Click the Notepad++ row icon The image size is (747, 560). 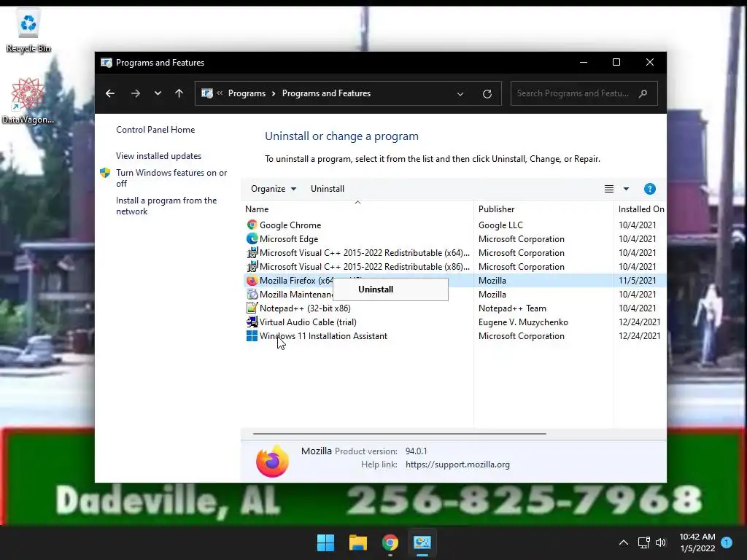252,308
